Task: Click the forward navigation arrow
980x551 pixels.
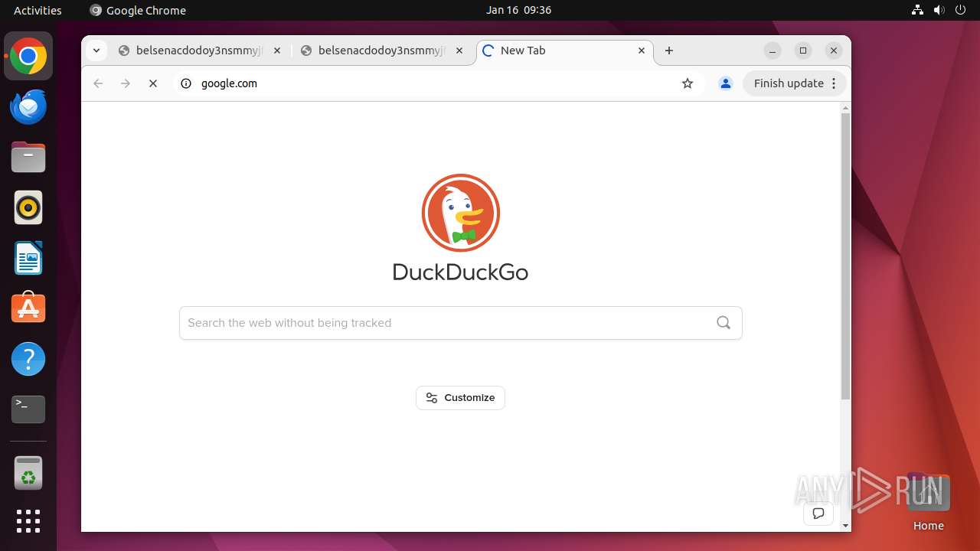Action: (x=126, y=83)
